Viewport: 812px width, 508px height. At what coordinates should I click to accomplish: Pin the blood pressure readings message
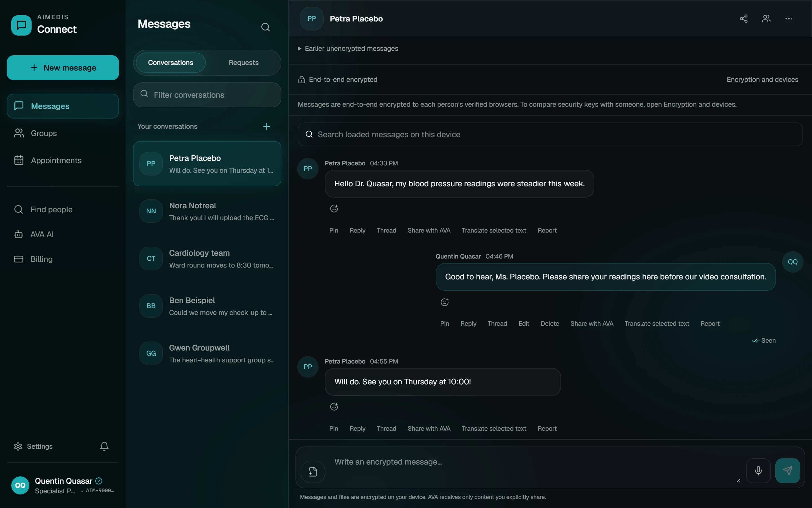point(334,231)
